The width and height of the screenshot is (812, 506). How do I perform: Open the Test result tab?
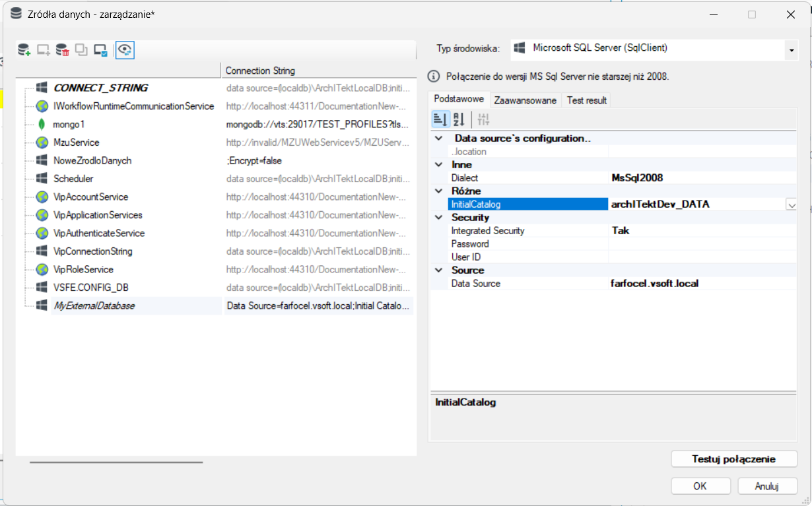pyautogui.click(x=586, y=100)
